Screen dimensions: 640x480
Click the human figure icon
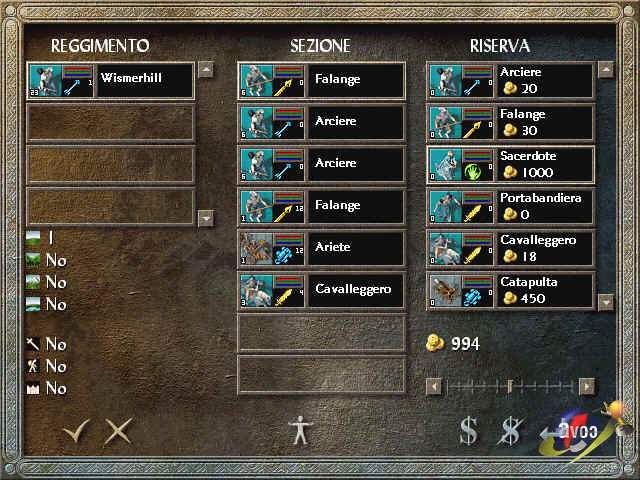[x=301, y=430]
